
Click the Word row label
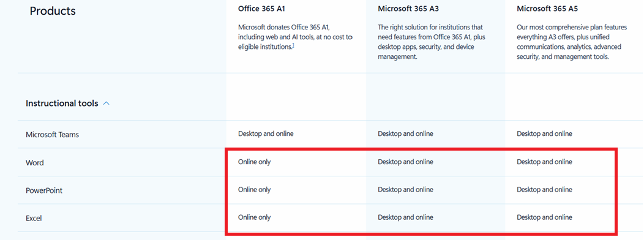pos(34,163)
